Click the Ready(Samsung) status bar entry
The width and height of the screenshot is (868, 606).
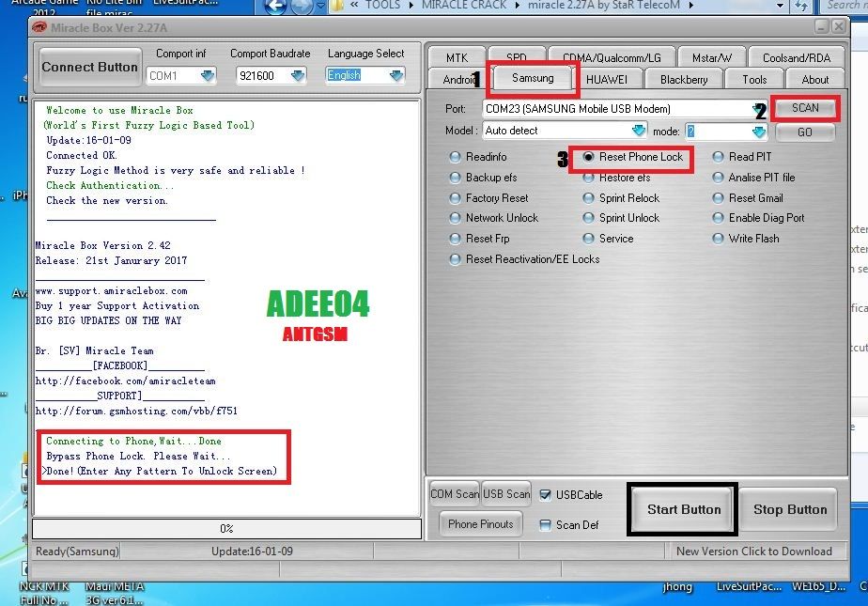pyautogui.click(x=77, y=552)
